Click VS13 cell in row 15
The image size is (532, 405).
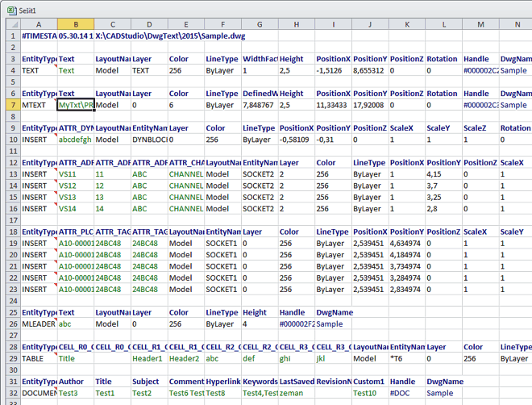[x=76, y=197]
